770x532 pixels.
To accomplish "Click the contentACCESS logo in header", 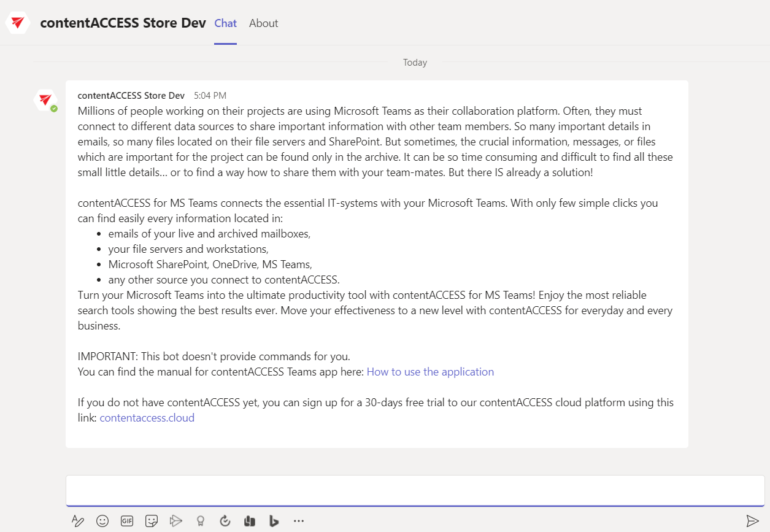I will point(18,23).
